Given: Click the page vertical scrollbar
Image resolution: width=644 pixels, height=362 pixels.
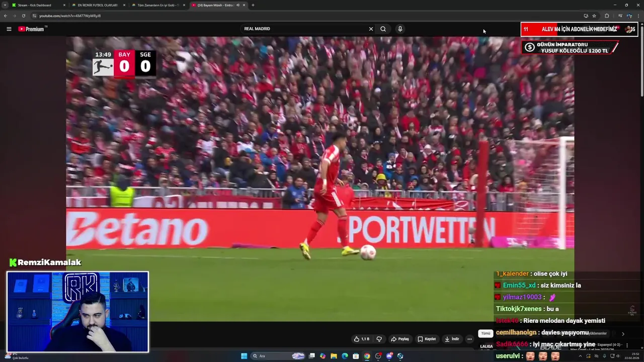Looking at the screenshot, I should pyautogui.click(x=641, y=60).
